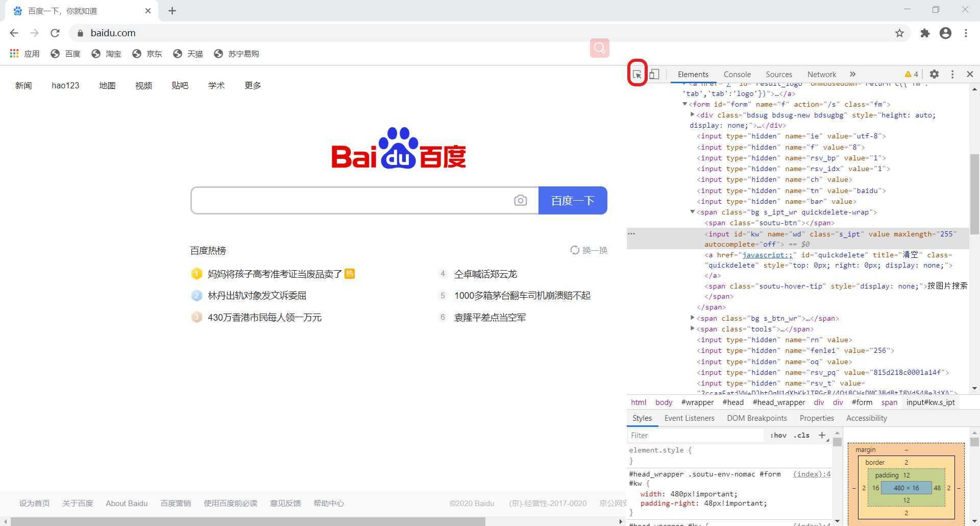Viewport: 980px width, 526px height.
Task: Click the #head_wrapper breadcrumb
Action: (779, 402)
